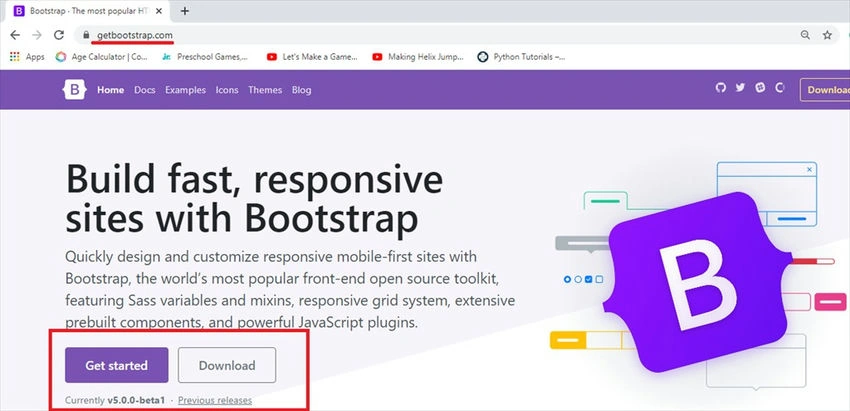The width and height of the screenshot is (850, 411).
Task: Open the Python Tutorials bookmark
Action: pyautogui.click(x=521, y=57)
